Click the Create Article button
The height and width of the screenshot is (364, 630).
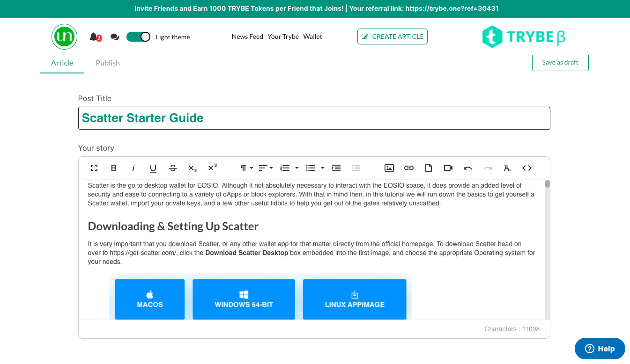click(x=393, y=36)
